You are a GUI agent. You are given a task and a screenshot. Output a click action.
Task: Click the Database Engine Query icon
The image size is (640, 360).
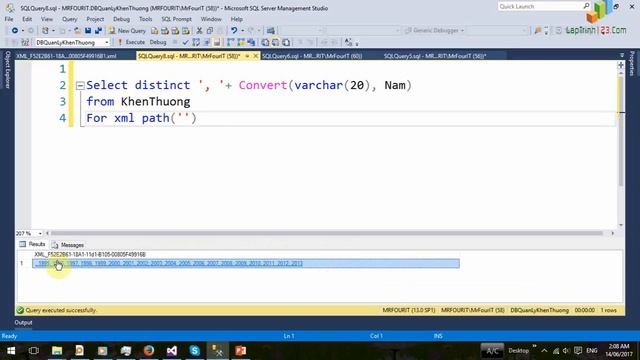click(154, 31)
